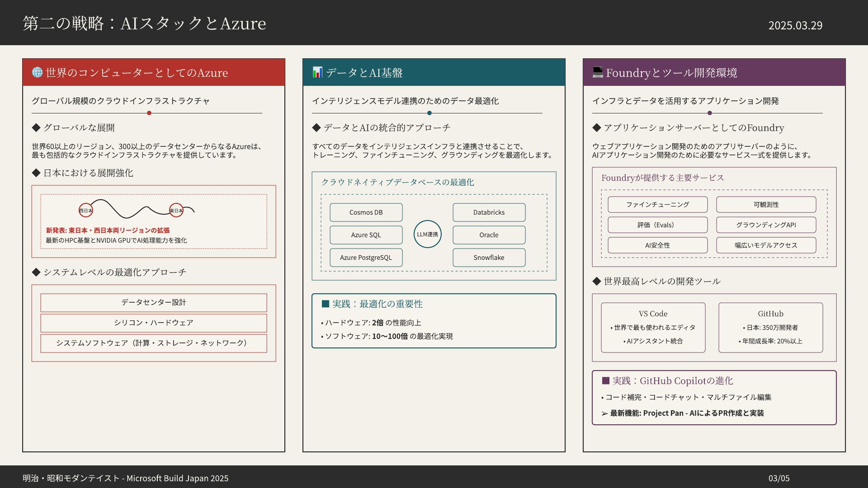Click the bullet コード補完・コードチャット・マルチファイル編集
Image resolution: width=868 pixels, height=488 pixels.
coord(686,397)
